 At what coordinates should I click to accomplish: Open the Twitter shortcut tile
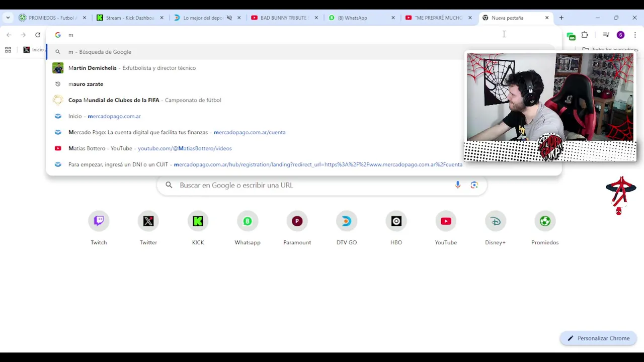click(148, 229)
